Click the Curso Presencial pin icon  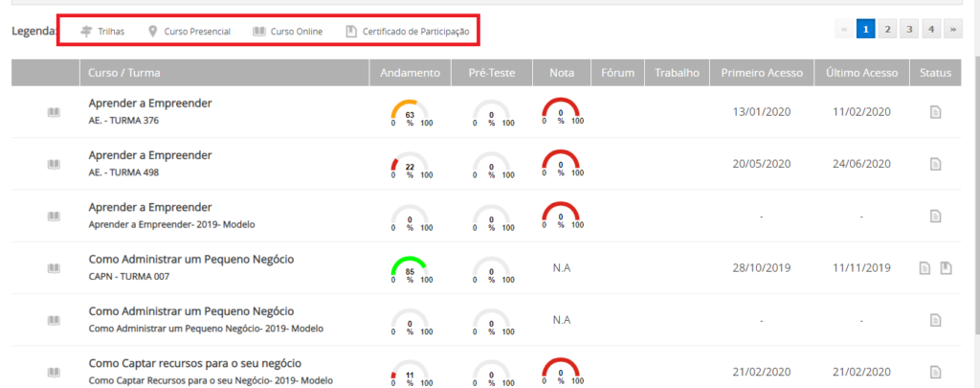click(x=153, y=32)
